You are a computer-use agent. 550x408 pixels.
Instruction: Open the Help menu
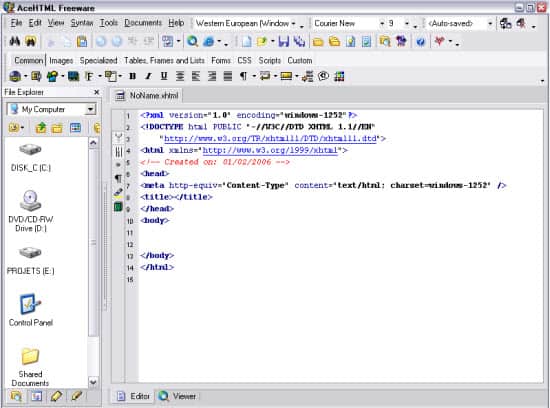[176, 23]
